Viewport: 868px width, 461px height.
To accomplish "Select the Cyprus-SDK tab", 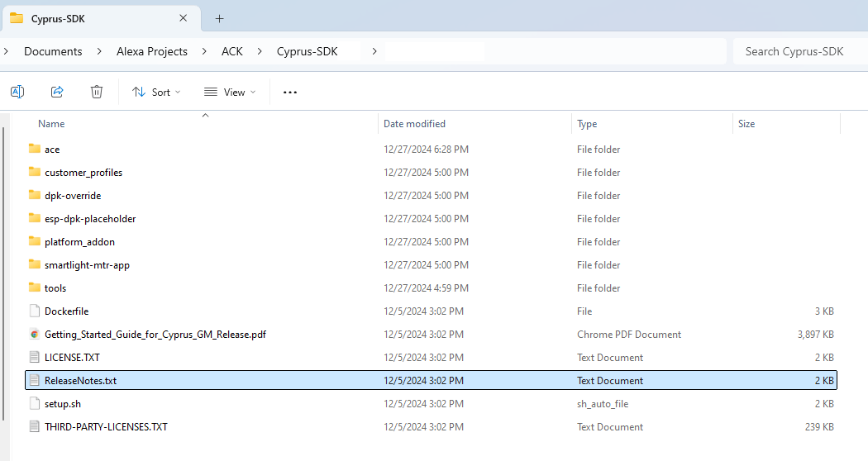I will coord(100,19).
